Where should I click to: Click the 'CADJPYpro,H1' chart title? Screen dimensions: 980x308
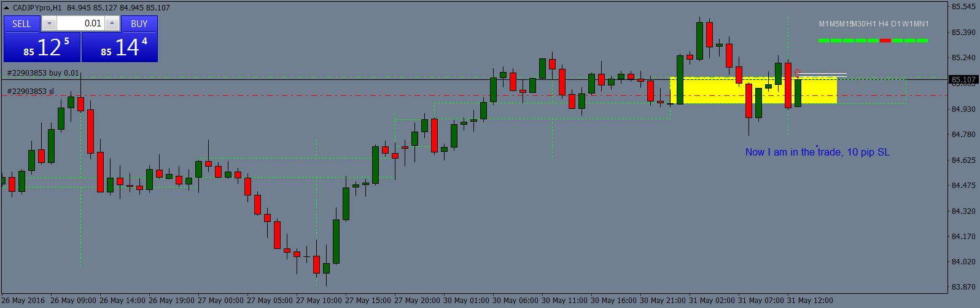tap(37, 8)
